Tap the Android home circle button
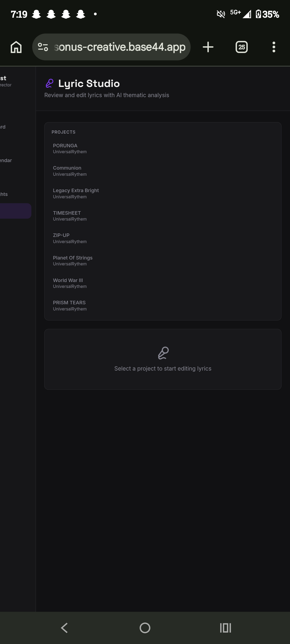The image size is (290, 644). click(x=145, y=628)
